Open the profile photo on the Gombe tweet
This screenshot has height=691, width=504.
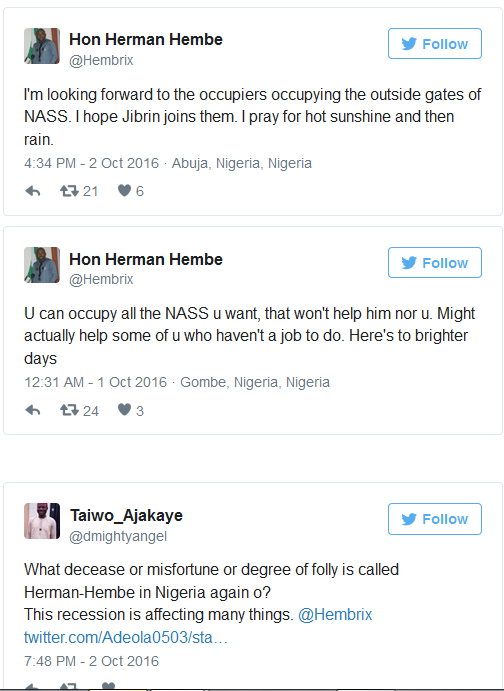[x=42, y=265]
